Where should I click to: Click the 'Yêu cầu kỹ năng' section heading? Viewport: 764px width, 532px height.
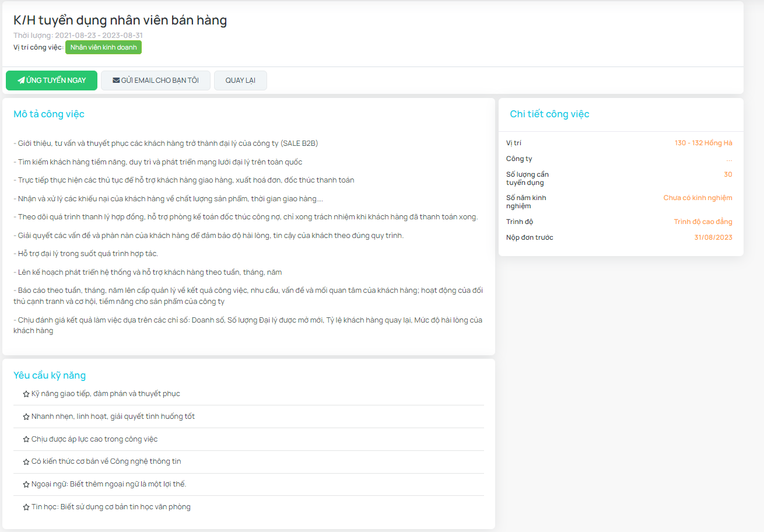coord(50,375)
